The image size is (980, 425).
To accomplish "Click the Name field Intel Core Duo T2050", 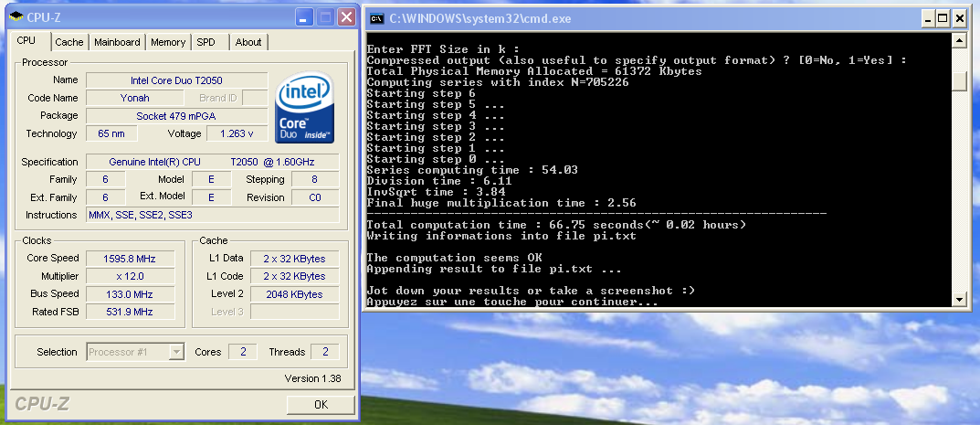I will coord(176,80).
